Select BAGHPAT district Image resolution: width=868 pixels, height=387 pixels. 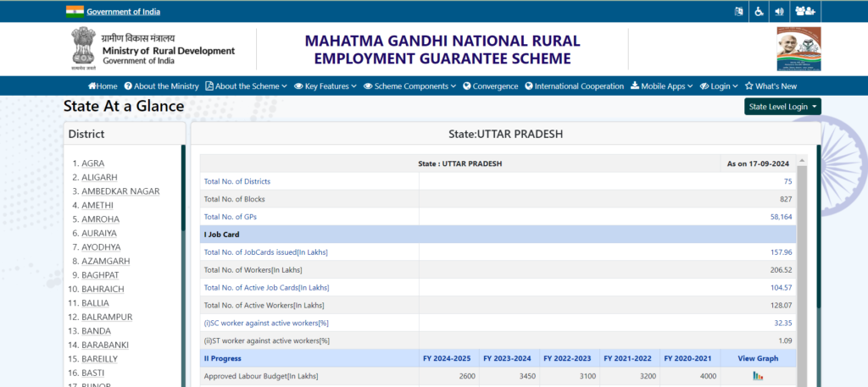tap(100, 274)
